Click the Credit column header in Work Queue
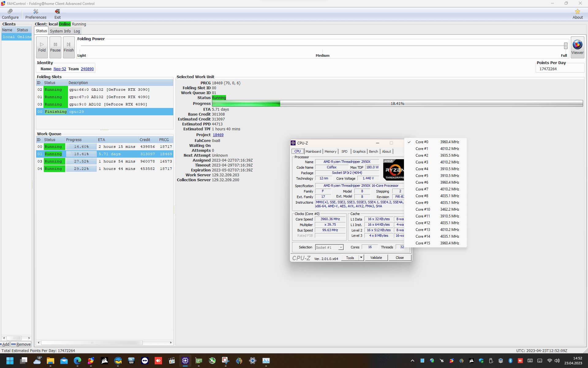The height and width of the screenshot is (368, 588). 148,140
